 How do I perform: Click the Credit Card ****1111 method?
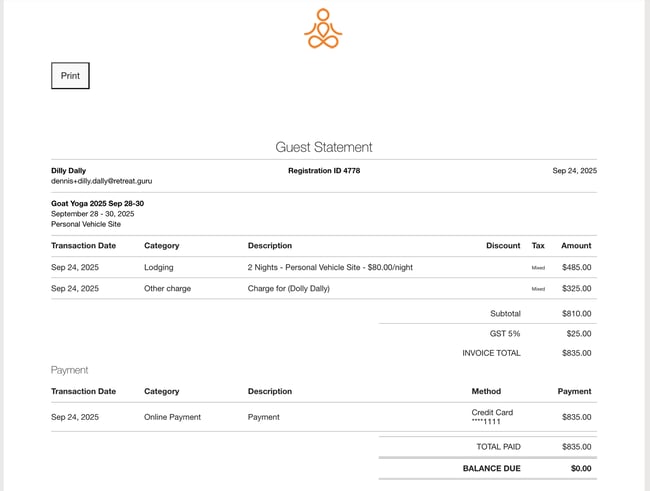click(491, 417)
